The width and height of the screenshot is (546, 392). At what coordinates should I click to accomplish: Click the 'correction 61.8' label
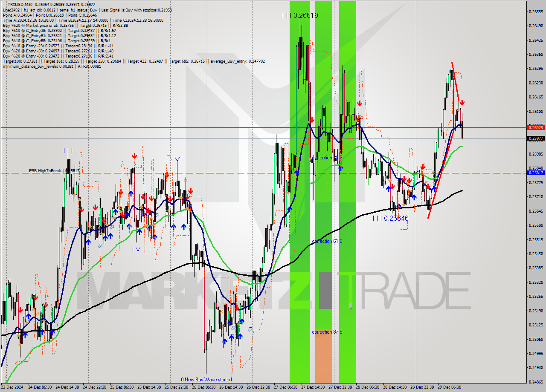[x=327, y=241]
